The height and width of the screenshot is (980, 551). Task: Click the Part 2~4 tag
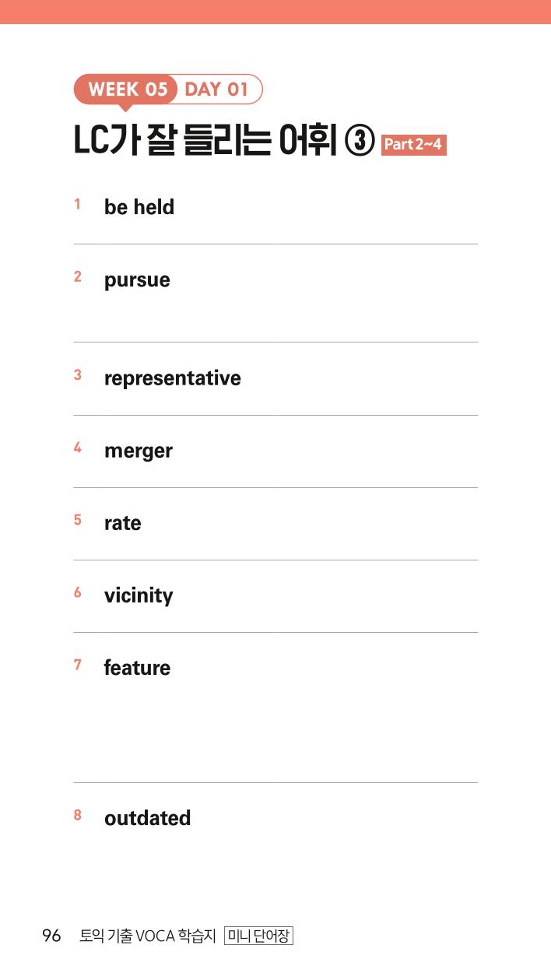tap(413, 144)
